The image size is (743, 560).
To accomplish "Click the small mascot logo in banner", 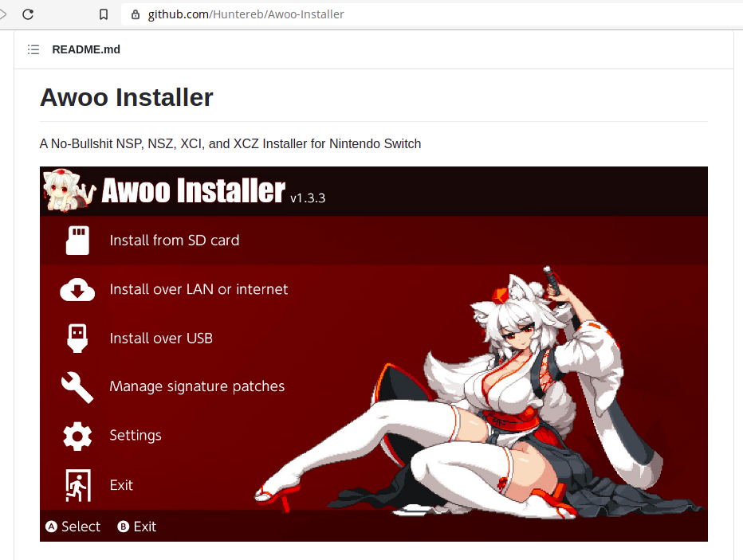I will click(x=67, y=191).
